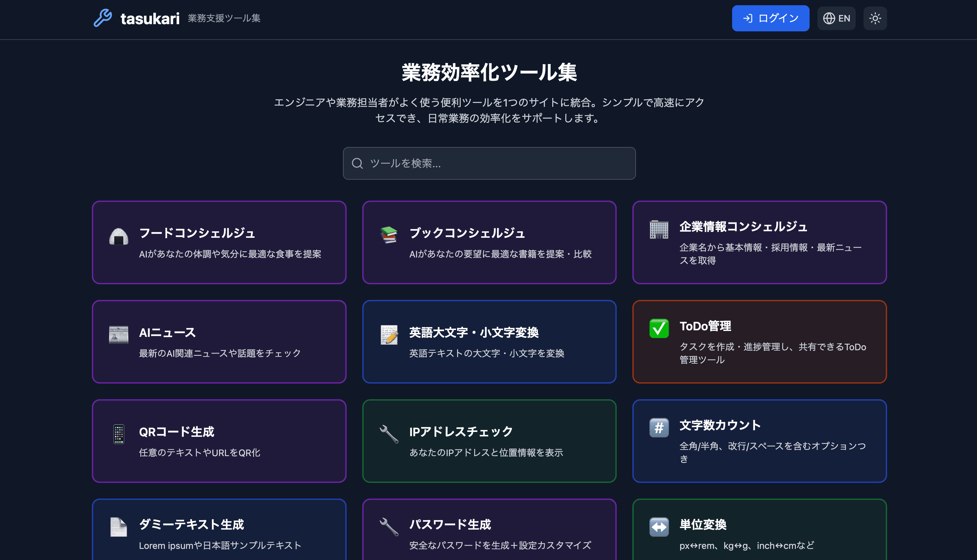Click the green checkmark icon for ToDo管理
Viewport: 977px width, 560px height.
pos(659,328)
